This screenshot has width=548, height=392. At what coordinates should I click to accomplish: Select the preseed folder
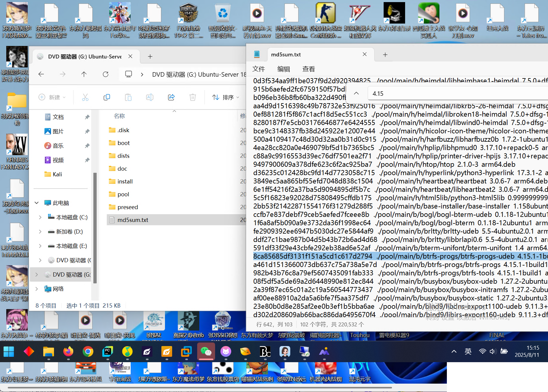[x=176, y=207]
